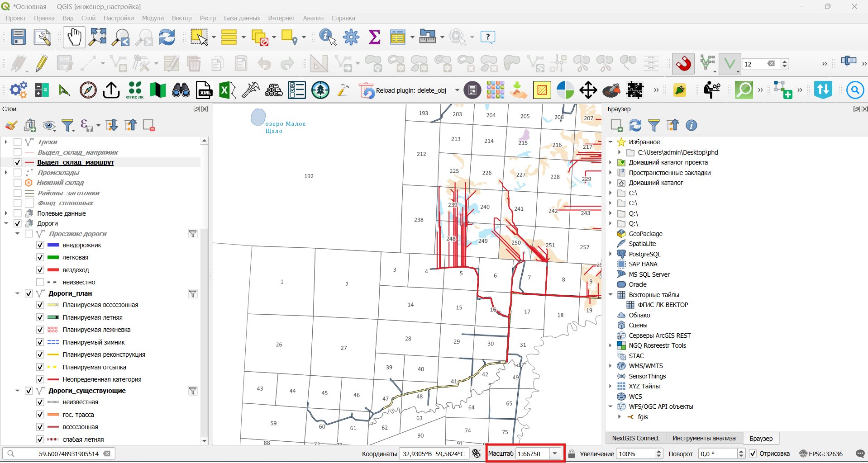Uncheck the Выдел_склад_маршрут layer checkbox
Viewport: 868px width, 463px height.
18,162
